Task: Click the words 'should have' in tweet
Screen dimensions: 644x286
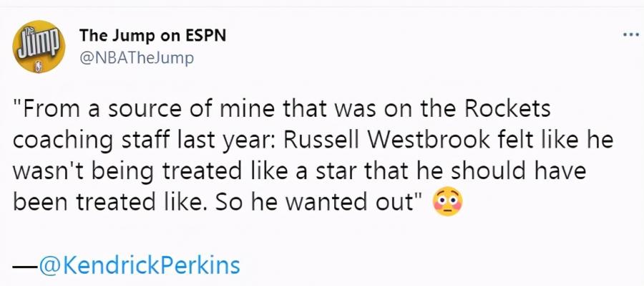Action: click(x=519, y=171)
